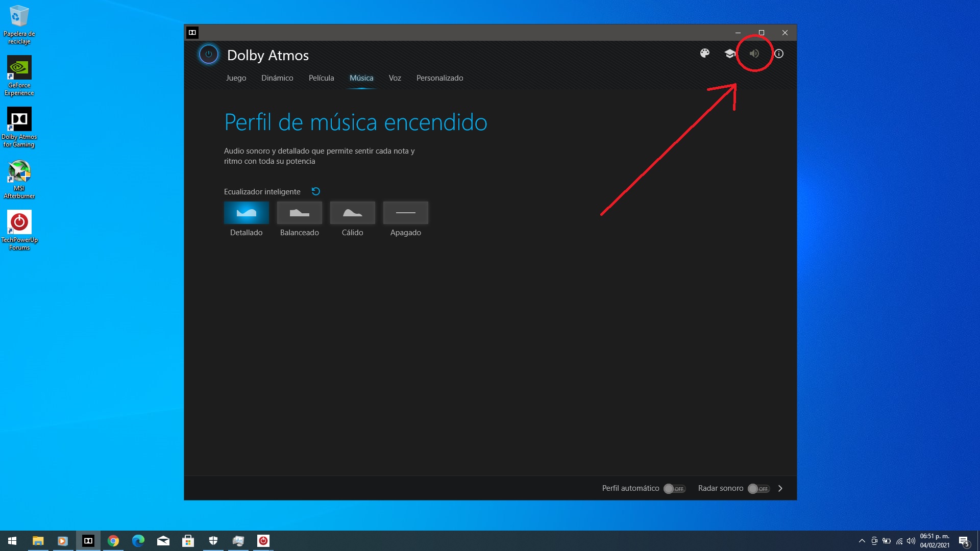
Task: Open GeForce Experience desktop shortcut
Action: [x=19, y=76]
